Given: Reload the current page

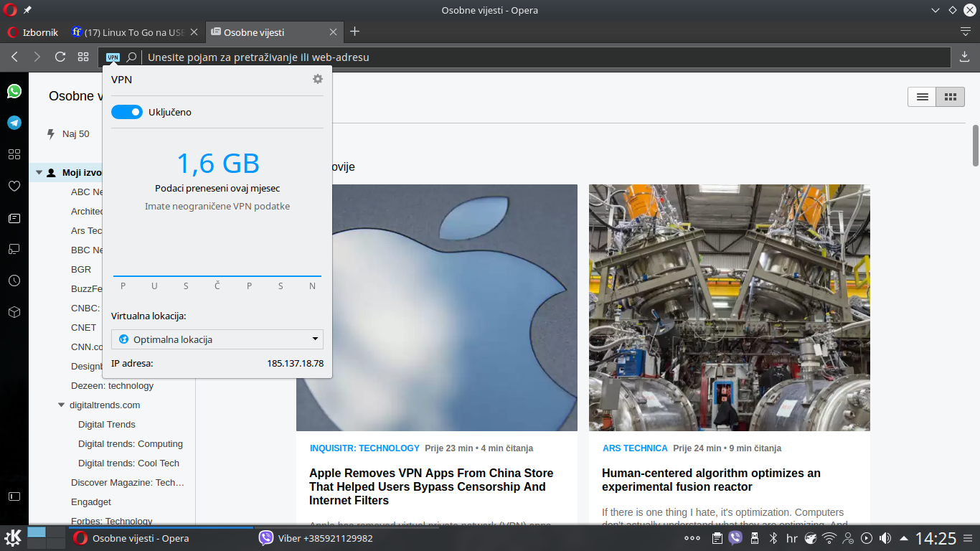Looking at the screenshot, I should 60,57.
